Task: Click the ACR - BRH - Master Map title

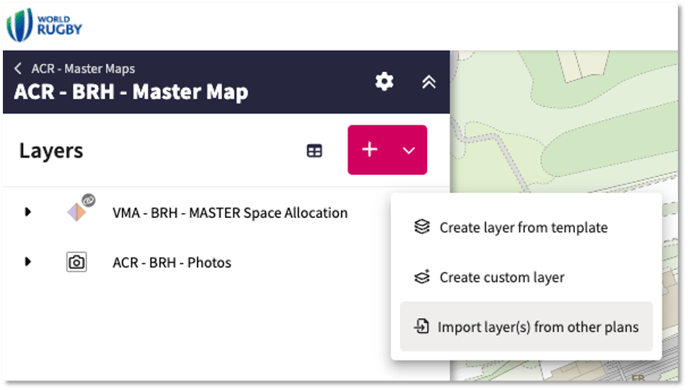Action: 131,92
